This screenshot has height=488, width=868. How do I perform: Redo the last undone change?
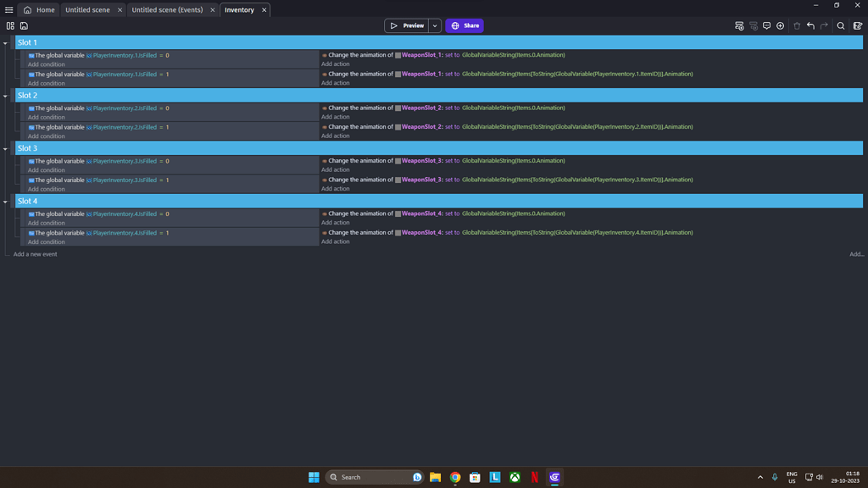(x=825, y=25)
